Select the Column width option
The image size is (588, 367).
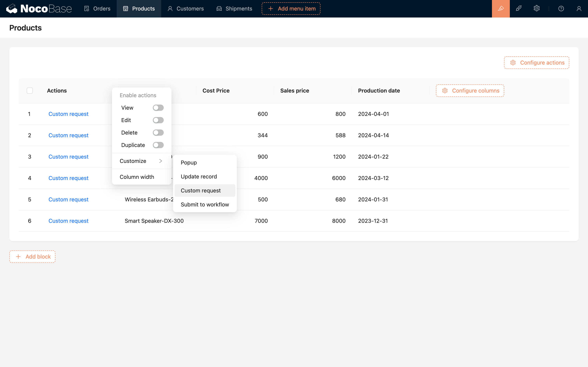137,177
